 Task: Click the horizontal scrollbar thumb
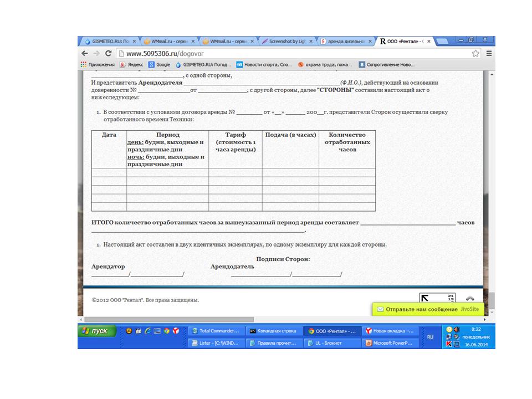(x=169, y=320)
